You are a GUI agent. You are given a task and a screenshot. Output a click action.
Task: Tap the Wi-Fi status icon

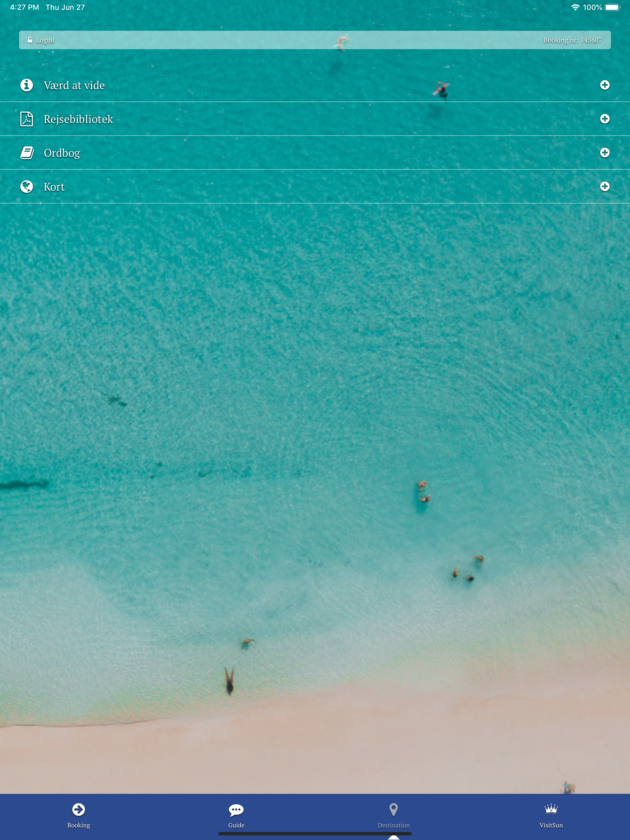(575, 7)
